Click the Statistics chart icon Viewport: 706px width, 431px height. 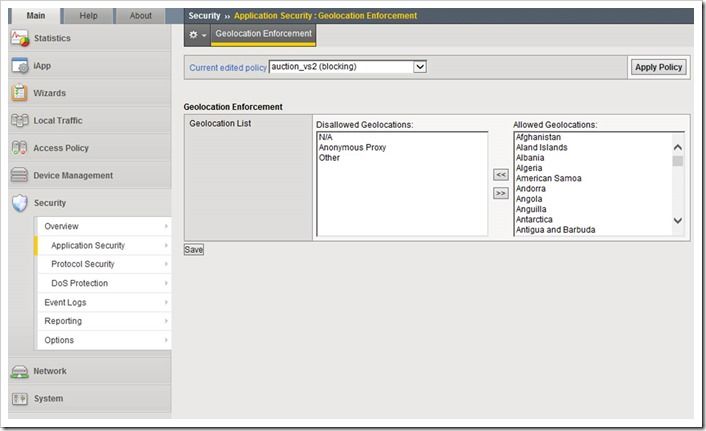click(20, 38)
